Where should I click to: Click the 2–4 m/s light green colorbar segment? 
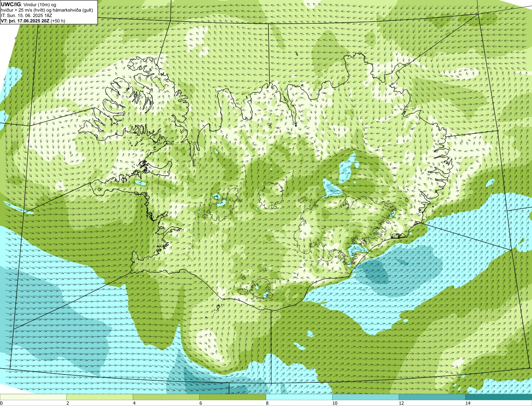pyautogui.click(x=100, y=397)
